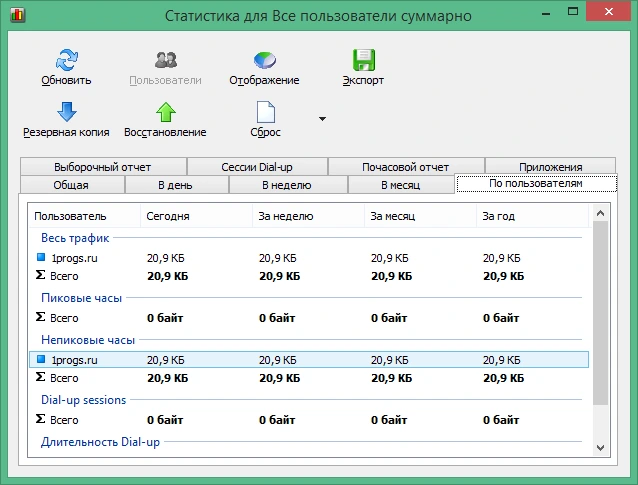Collapse the Dial-up sessions group header
Screen dimensions: 638x485
83,400
